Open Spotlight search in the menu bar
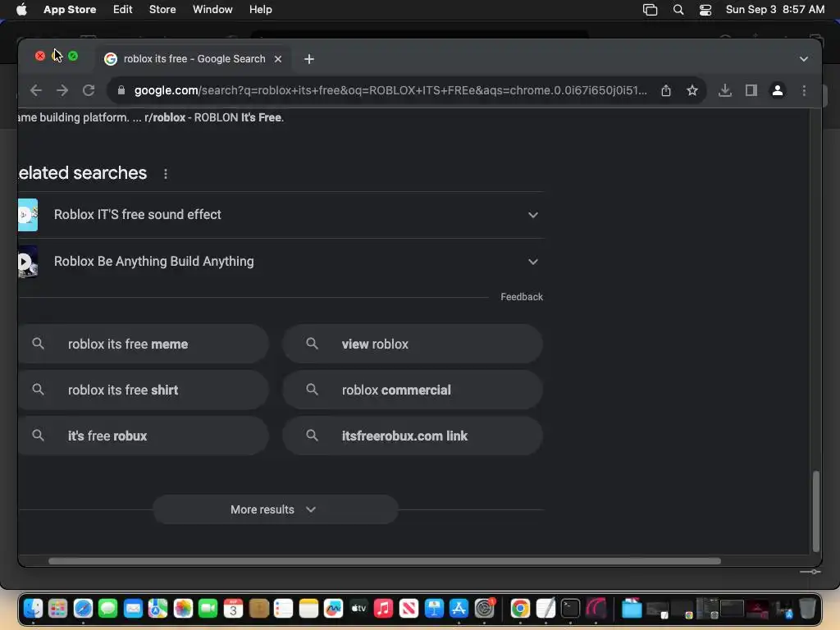This screenshot has height=630, width=840. click(x=678, y=10)
